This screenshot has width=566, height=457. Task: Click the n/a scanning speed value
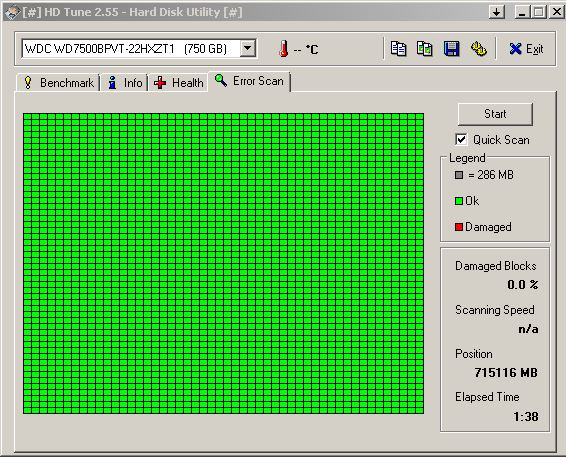[x=528, y=329]
